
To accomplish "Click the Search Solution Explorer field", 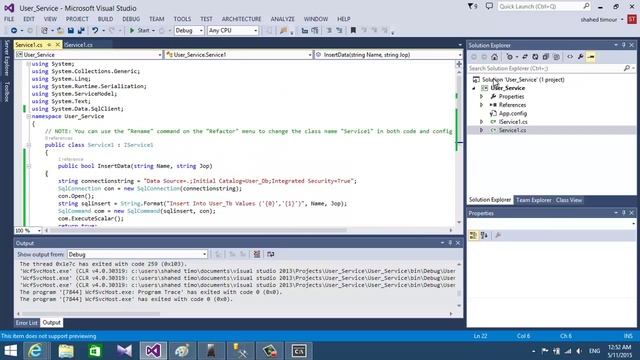I will point(551,68).
